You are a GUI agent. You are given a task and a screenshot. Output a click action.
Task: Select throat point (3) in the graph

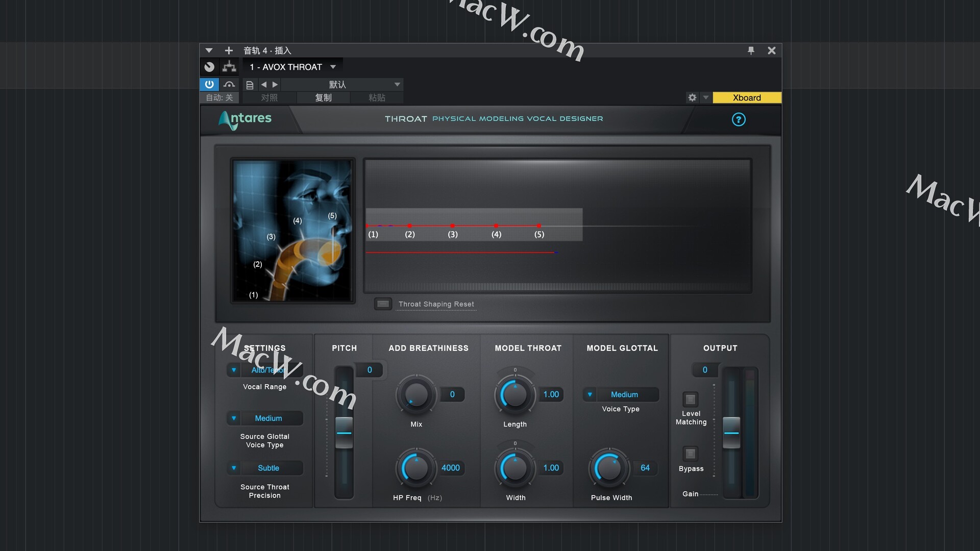tap(453, 226)
